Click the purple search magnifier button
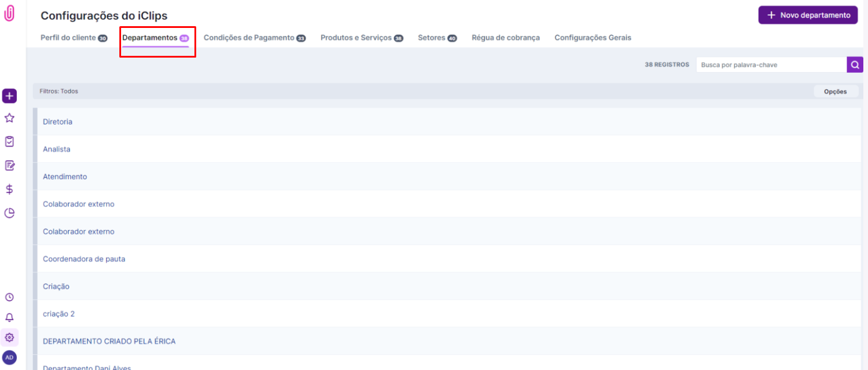The height and width of the screenshot is (370, 868). tap(855, 65)
